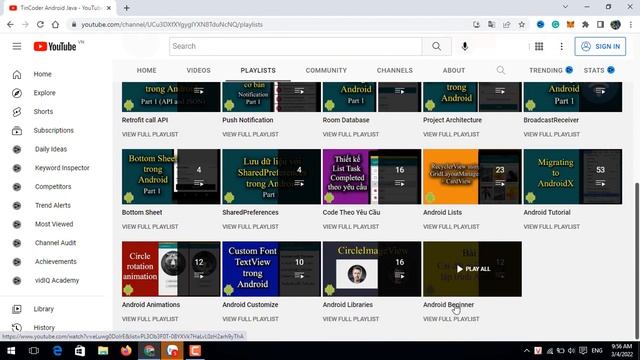Image resolution: width=640 pixels, height=360 pixels.
Task: Open File Explorer from the taskbar
Action: coord(103,351)
